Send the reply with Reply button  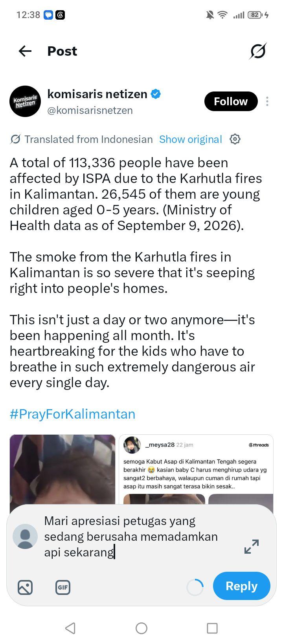[x=242, y=586]
